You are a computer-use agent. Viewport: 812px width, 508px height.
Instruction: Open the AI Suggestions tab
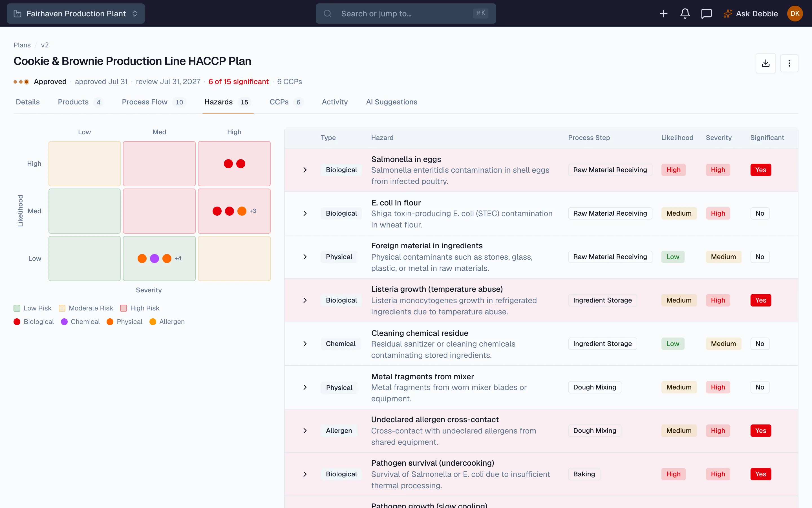(392, 102)
